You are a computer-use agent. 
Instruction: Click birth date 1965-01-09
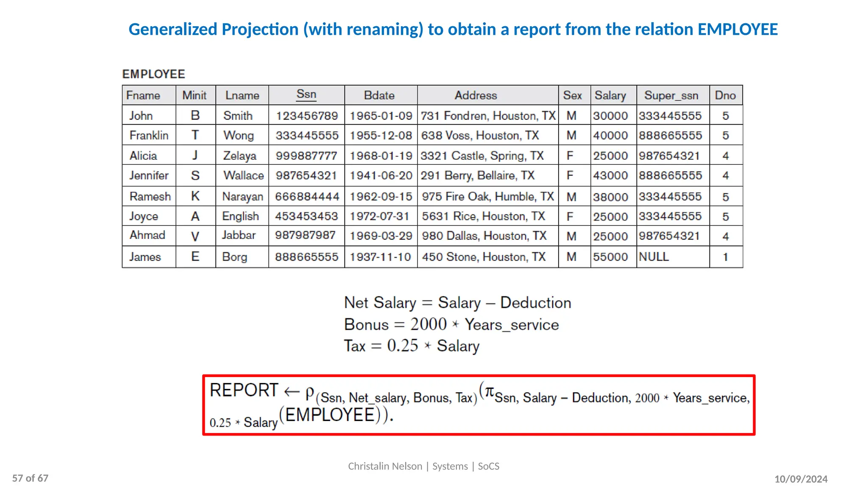pyautogui.click(x=381, y=116)
